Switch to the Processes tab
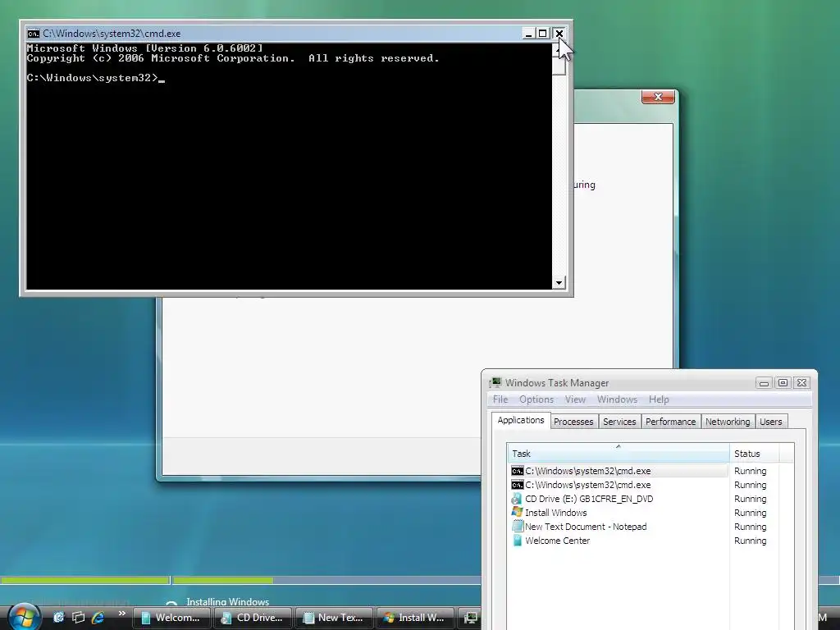 [573, 422]
